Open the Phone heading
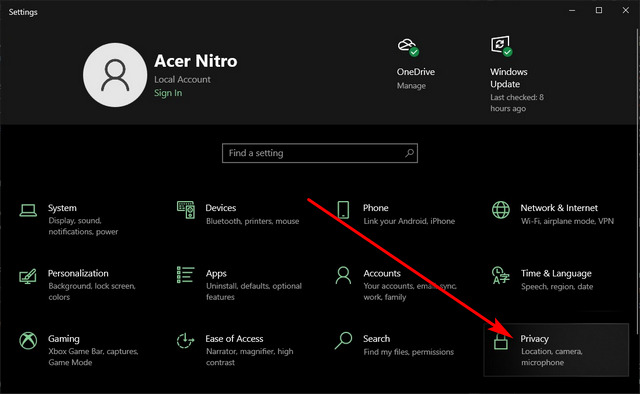The image size is (640, 394). 376,208
